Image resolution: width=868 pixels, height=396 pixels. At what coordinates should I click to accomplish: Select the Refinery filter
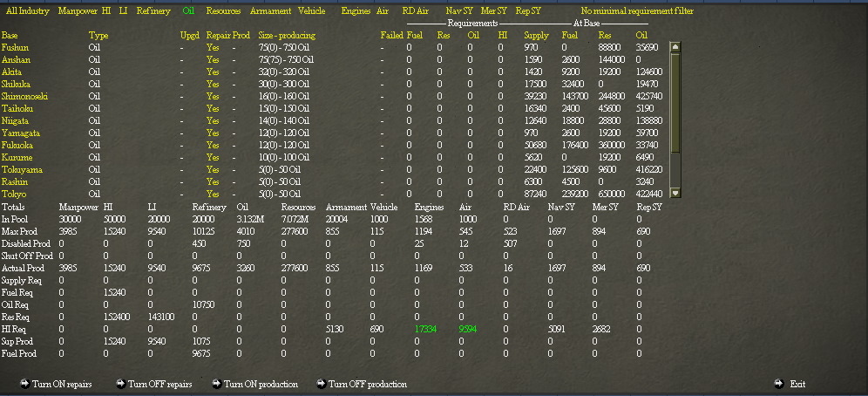point(153,10)
